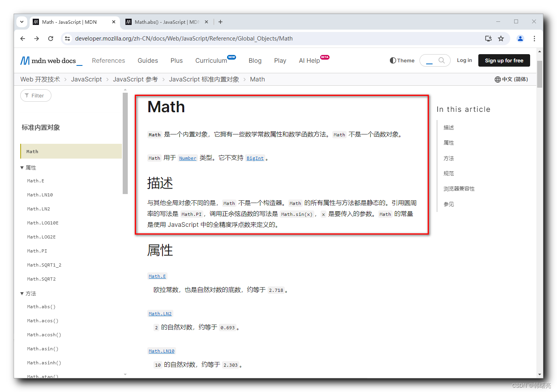Image resolution: width=557 pixels, height=392 pixels.
Task: Open the Math.E property link in article
Action: click(x=157, y=276)
